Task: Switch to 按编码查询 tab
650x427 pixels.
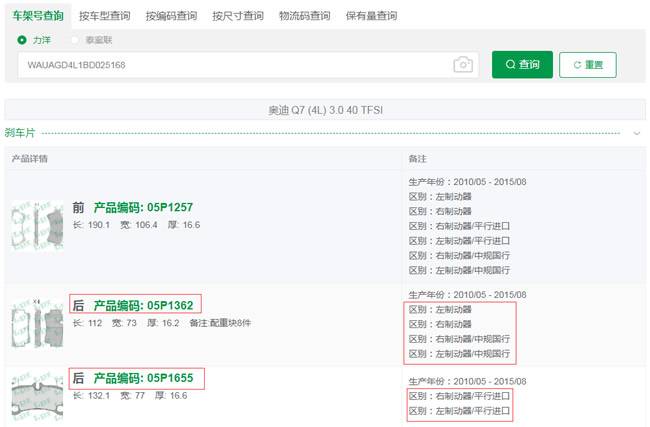Action: pyautogui.click(x=171, y=16)
